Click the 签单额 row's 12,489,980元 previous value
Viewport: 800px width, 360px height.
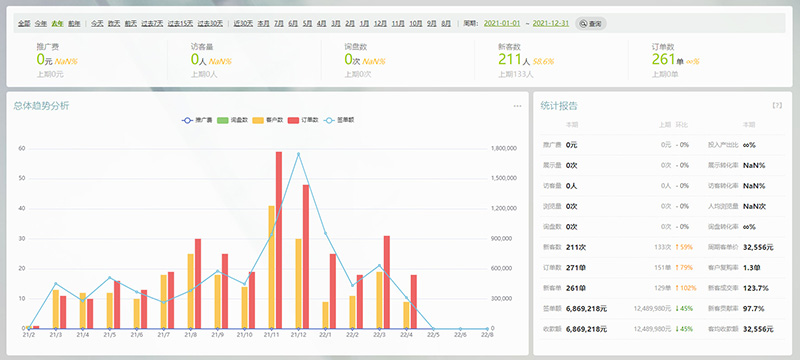[653, 308]
